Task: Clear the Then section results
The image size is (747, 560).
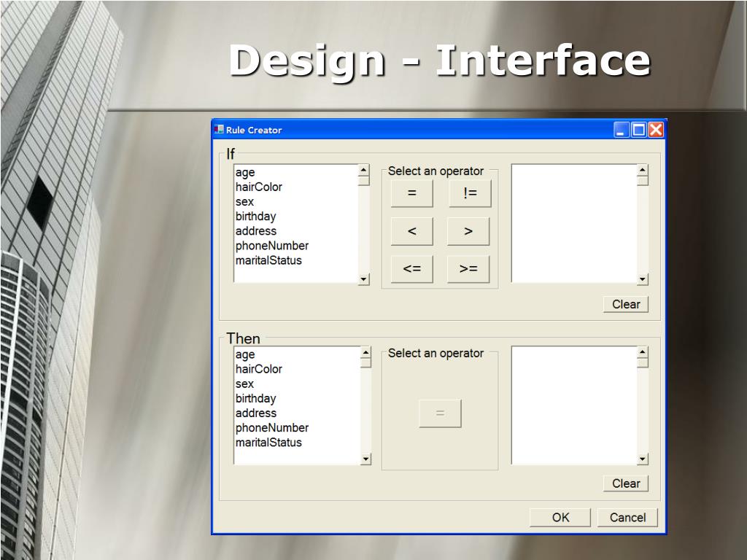Action: pyautogui.click(x=626, y=483)
